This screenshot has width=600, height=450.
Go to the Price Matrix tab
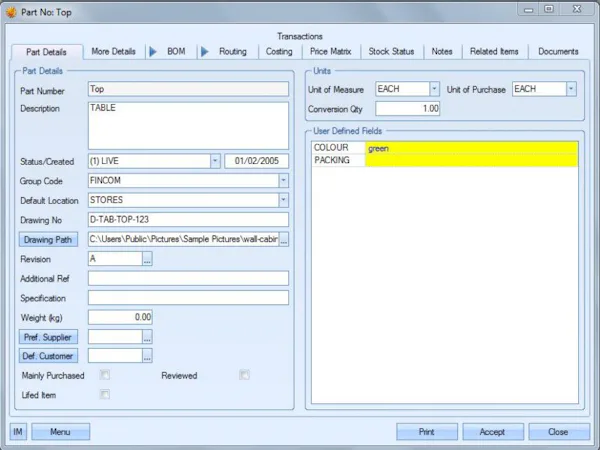[331, 51]
